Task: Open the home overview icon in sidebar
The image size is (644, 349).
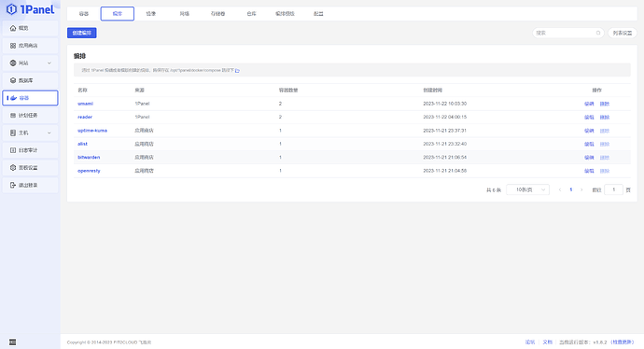Action: (x=13, y=28)
